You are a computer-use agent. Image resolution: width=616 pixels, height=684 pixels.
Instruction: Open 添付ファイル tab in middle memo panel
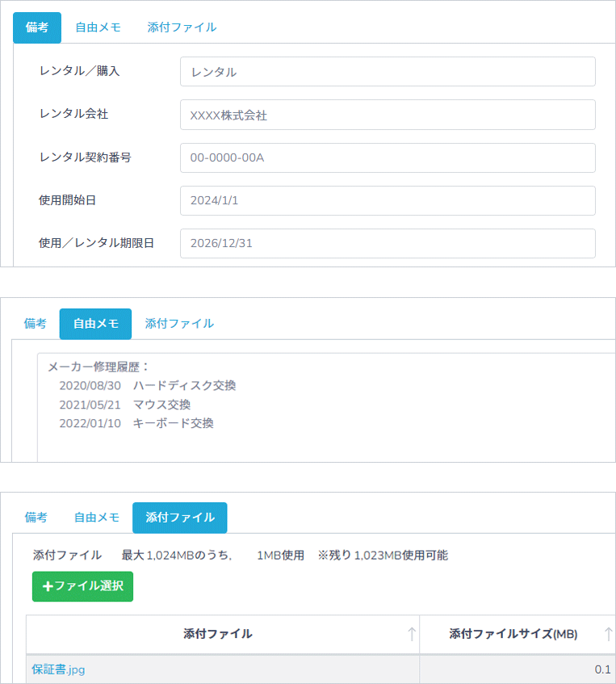(x=179, y=324)
